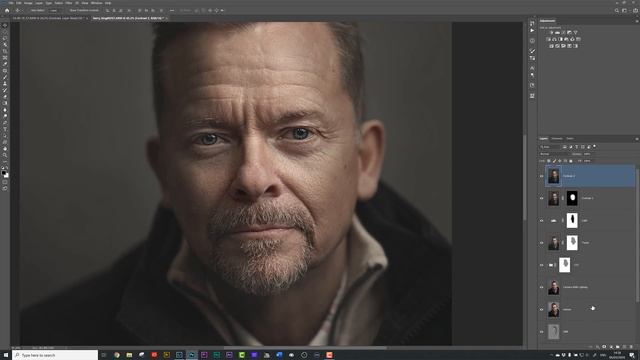Select the Crop tool
640x360 pixels.
pos(5,51)
